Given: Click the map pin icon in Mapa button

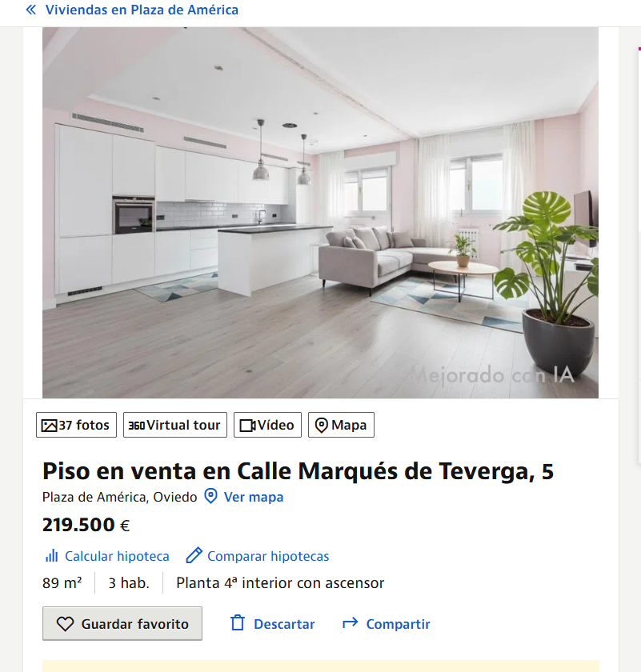Looking at the screenshot, I should [x=321, y=425].
